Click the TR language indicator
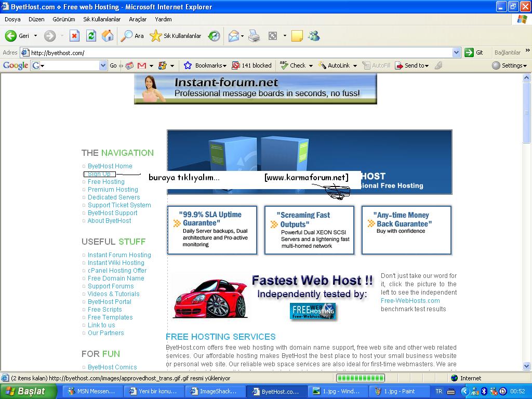Image resolution: width=532 pixels, height=399 pixels. coord(438,391)
